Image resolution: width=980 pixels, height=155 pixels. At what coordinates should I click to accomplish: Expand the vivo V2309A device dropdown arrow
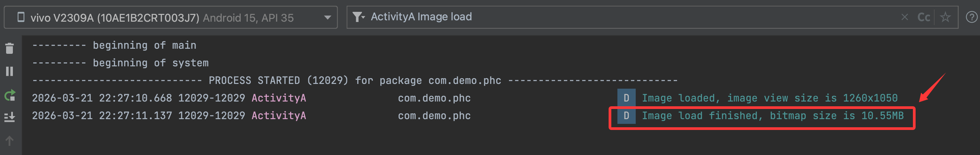[x=327, y=18]
